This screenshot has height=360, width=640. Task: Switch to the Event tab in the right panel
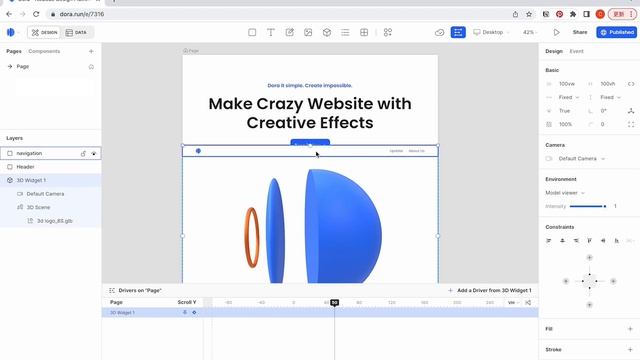pos(576,51)
